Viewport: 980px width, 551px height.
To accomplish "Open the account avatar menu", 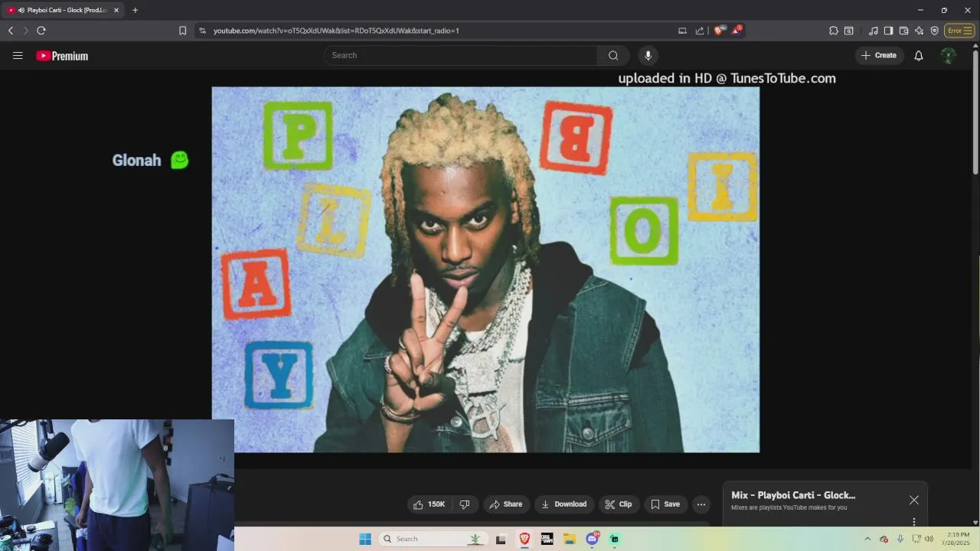I will coord(949,55).
